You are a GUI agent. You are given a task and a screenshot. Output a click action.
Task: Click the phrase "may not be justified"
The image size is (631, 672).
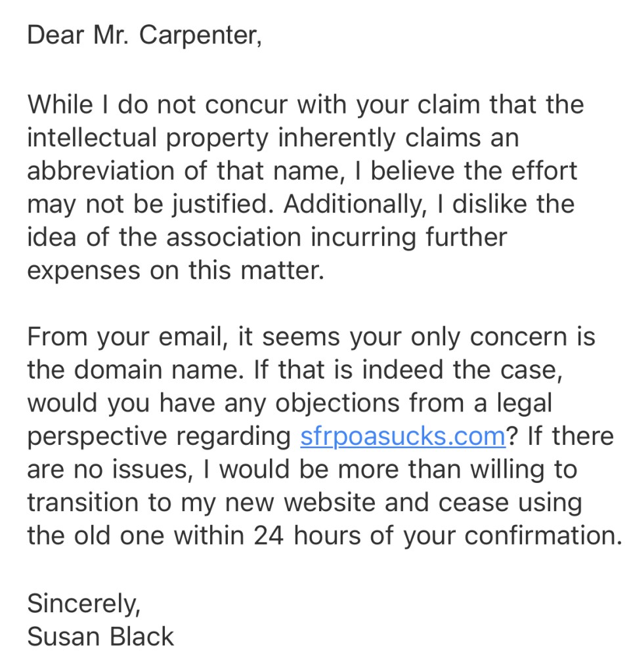click(148, 203)
